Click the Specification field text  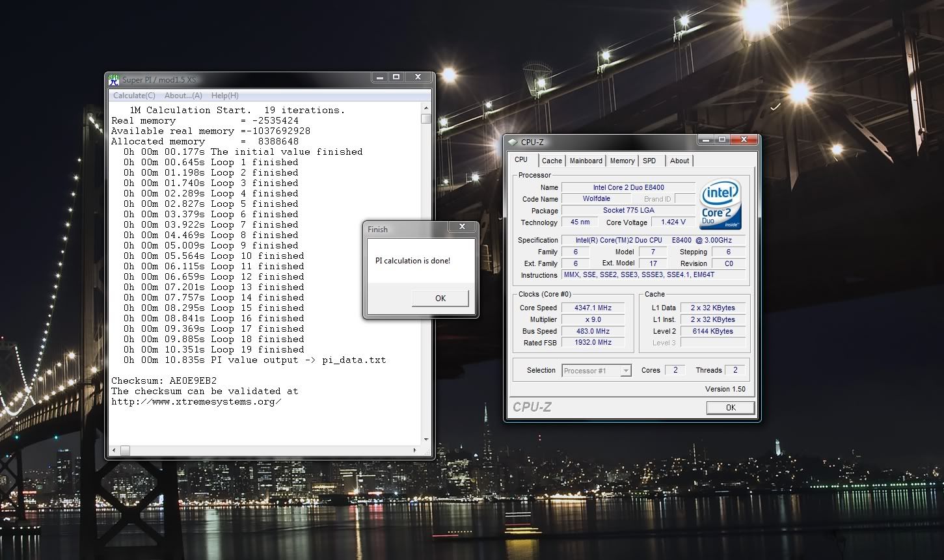click(x=654, y=240)
